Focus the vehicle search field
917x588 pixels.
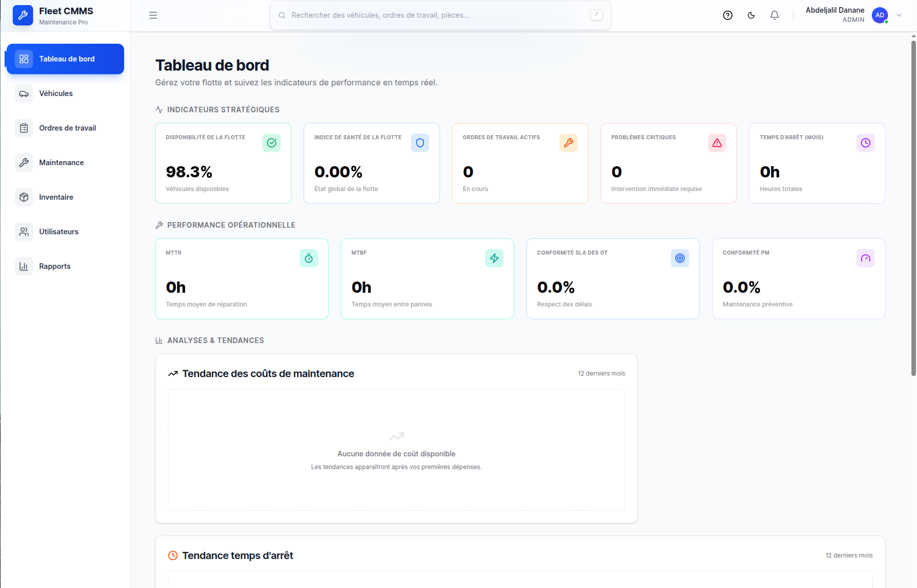440,15
